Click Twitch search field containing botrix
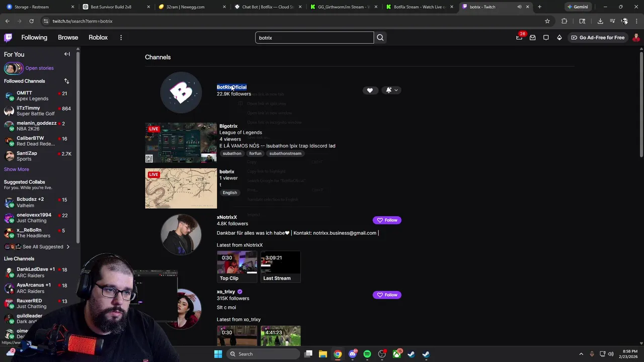 pos(314,38)
